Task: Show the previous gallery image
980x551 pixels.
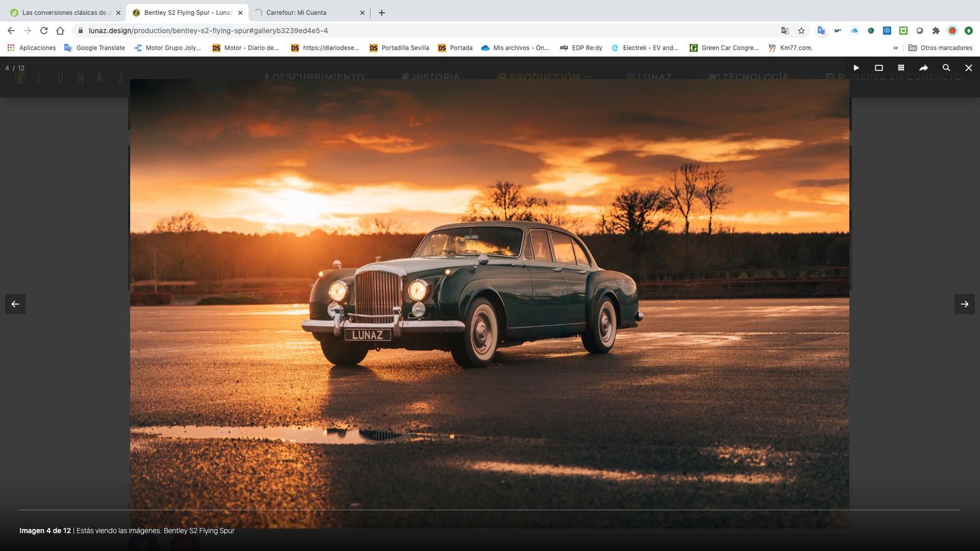Action: point(15,304)
